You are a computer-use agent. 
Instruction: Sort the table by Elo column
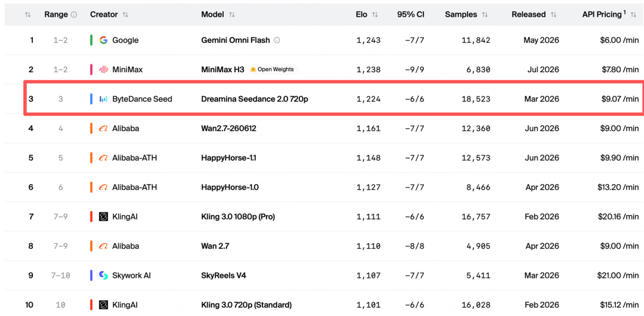tap(375, 15)
